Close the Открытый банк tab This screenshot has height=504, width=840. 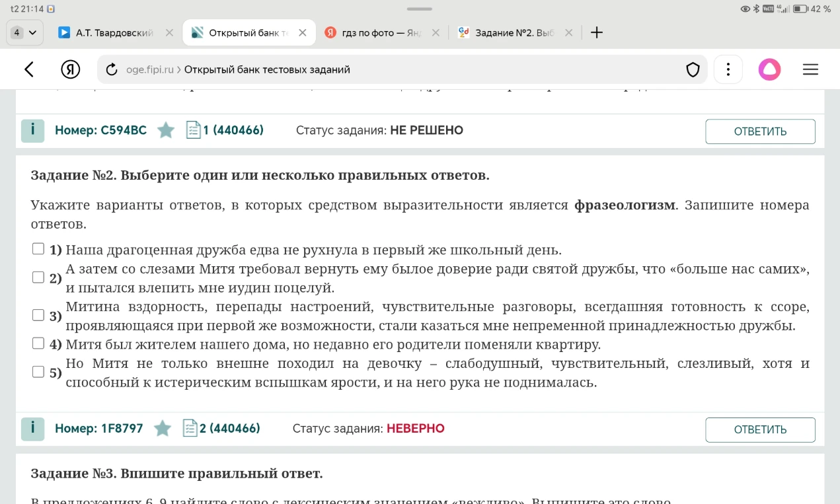303,32
